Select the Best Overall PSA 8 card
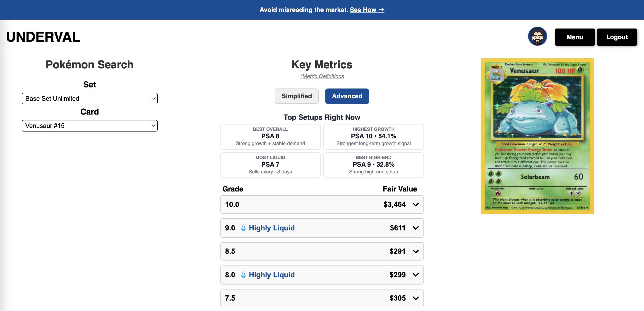644x311 pixels. (270, 137)
